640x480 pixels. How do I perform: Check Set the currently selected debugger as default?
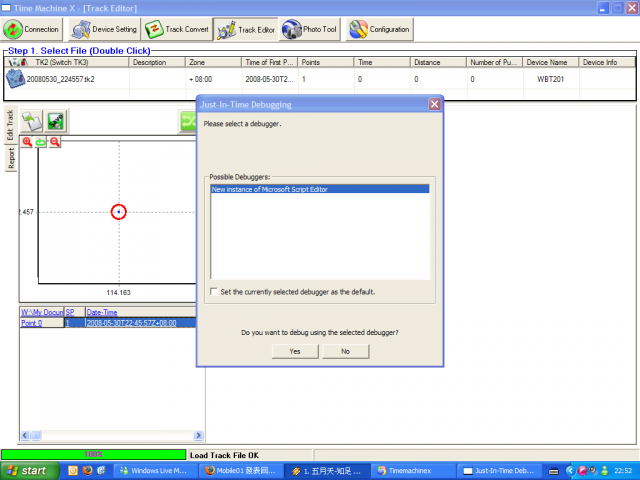point(214,291)
